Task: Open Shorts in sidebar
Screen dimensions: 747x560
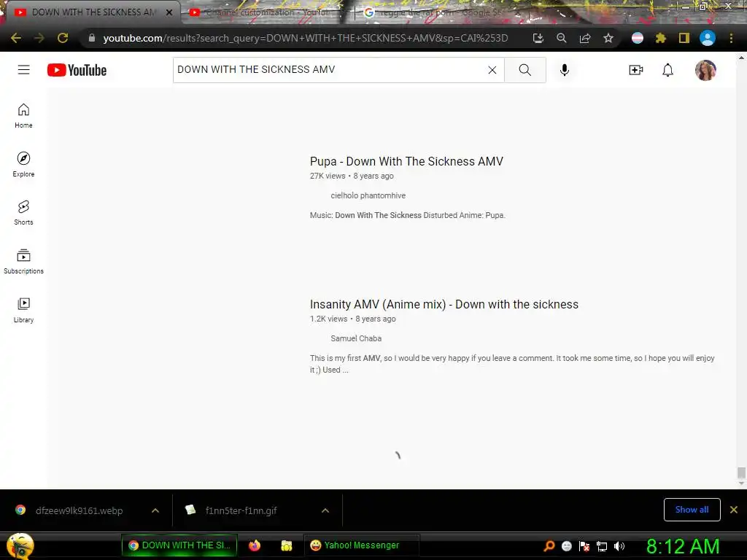Action: pyautogui.click(x=23, y=213)
